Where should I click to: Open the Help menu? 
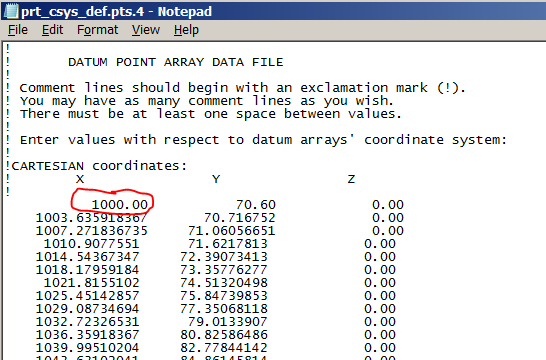tap(186, 30)
